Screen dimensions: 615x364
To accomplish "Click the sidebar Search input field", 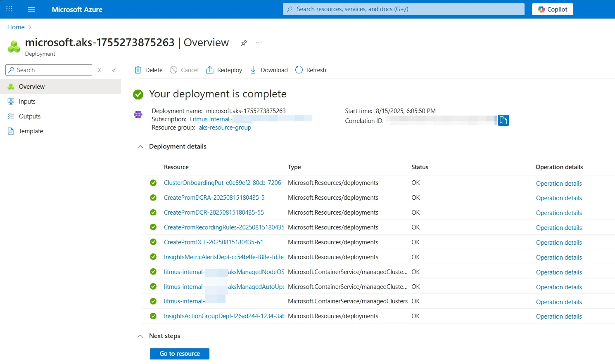I will (49, 70).
